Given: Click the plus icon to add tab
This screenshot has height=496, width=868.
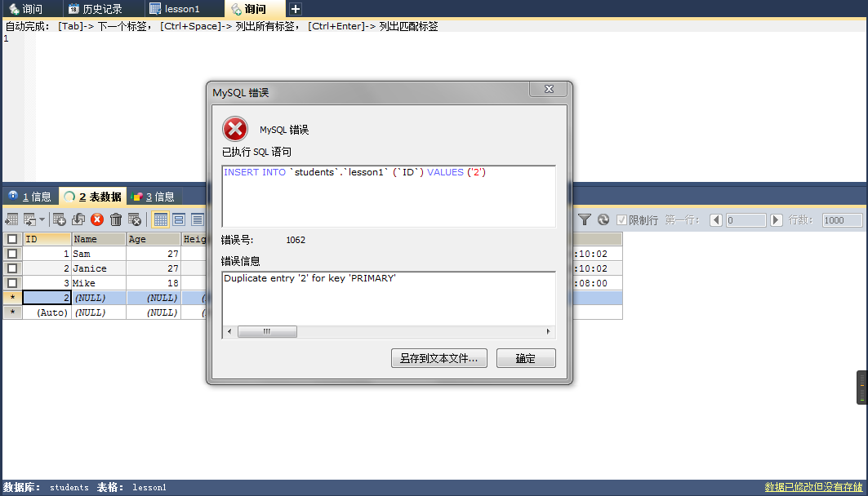Looking at the screenshot, I should point(296,9).
